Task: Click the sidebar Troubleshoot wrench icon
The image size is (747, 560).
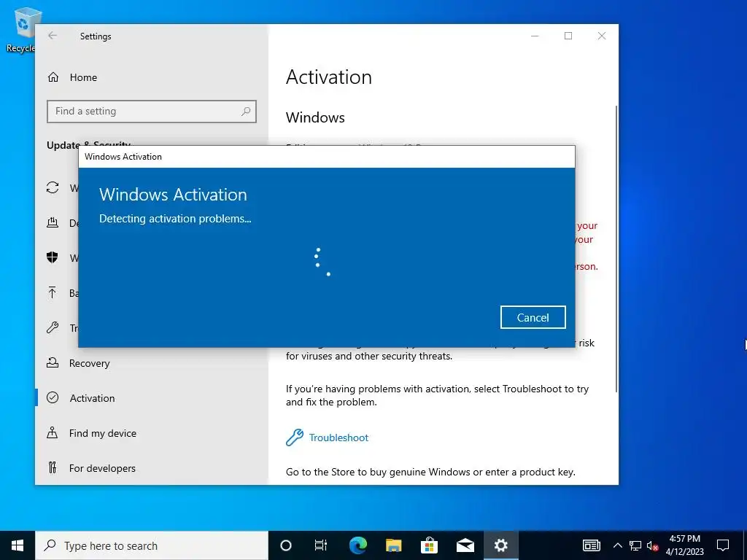Action: (53, 327)
